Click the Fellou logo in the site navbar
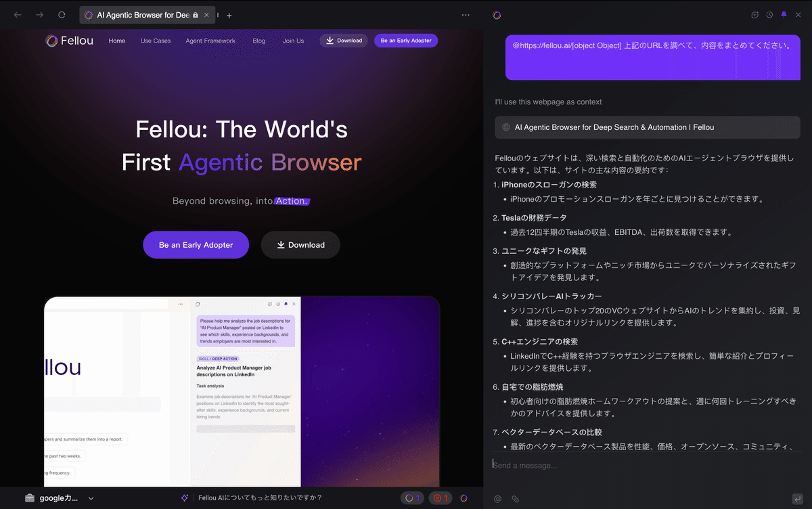Viewport: 812px width, 509px height. point(68,41)
